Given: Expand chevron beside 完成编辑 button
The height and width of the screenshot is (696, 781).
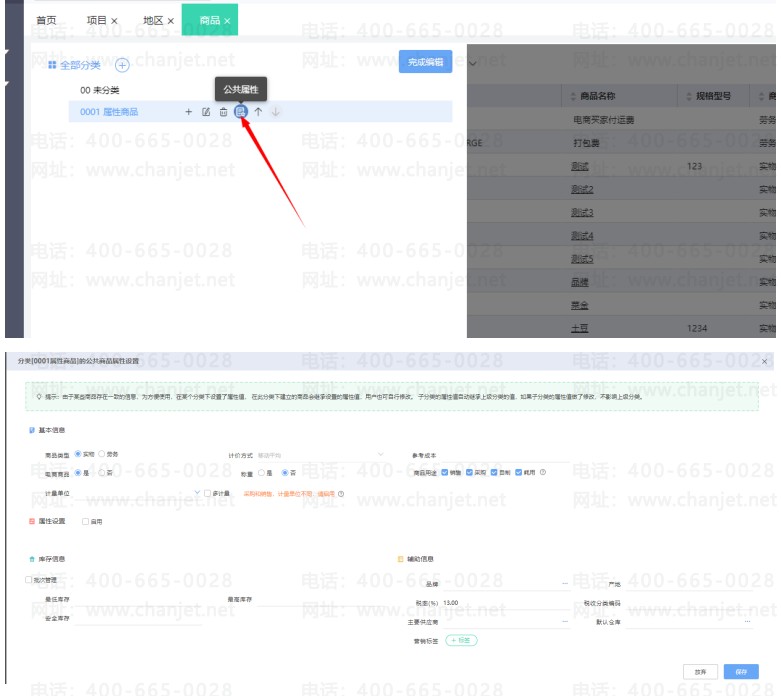Looking at the screenshot, I should point(473,63).
